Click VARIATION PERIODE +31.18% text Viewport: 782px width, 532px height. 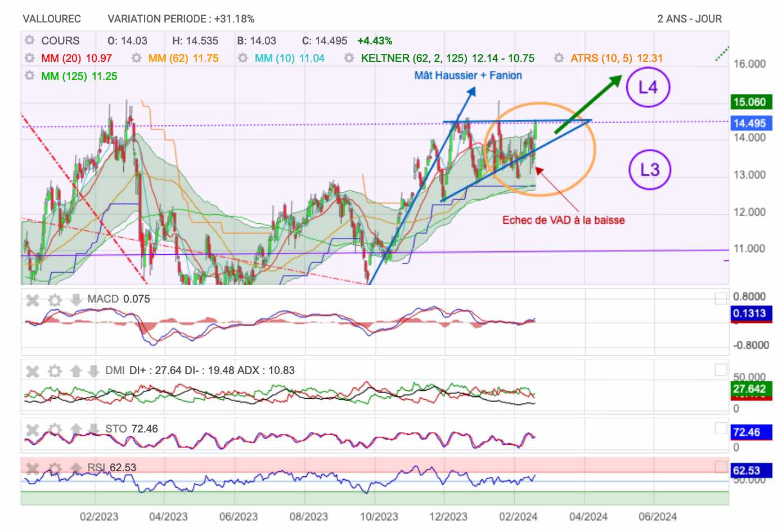click(x=181, y=19)
